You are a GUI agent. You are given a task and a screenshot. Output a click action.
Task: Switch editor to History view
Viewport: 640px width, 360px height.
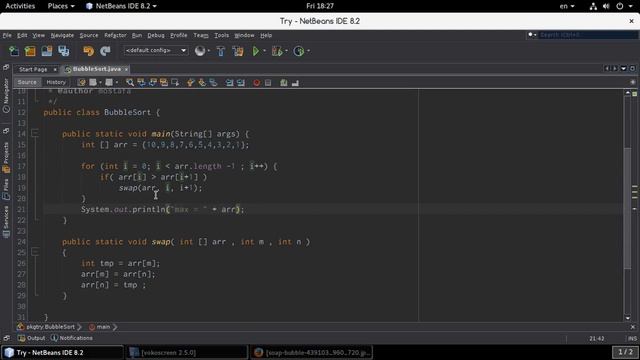(56, 82)
